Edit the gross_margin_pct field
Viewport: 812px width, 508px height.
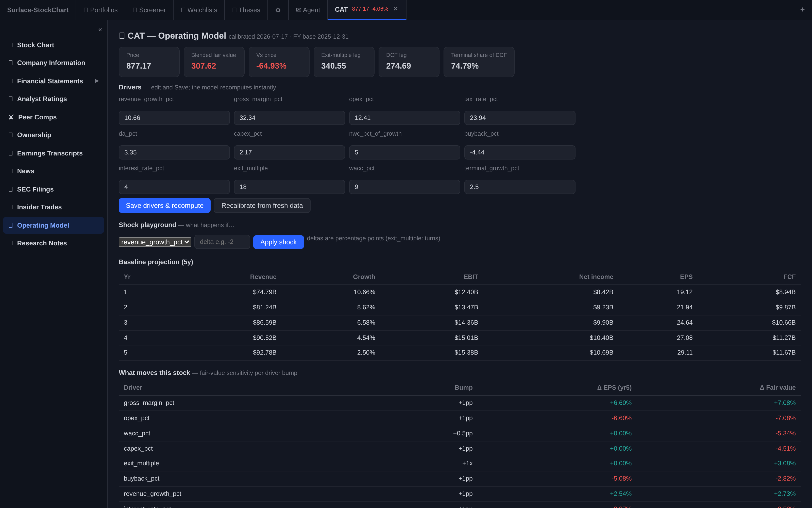(289, 118)
